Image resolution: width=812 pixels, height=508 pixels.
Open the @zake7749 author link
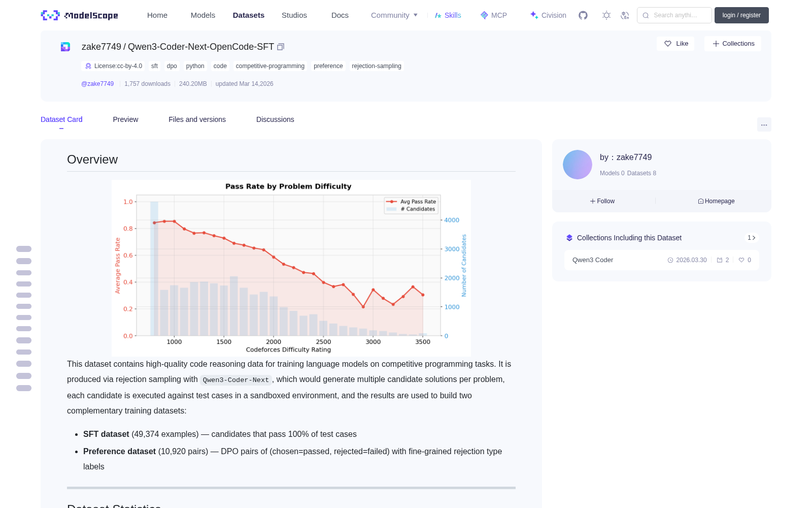click(x=97, y=84)
